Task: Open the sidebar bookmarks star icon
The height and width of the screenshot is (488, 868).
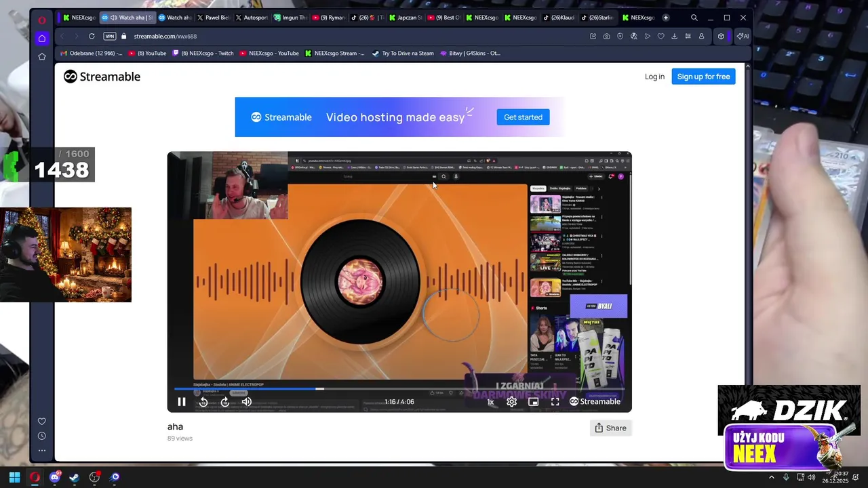Action: 42,56
